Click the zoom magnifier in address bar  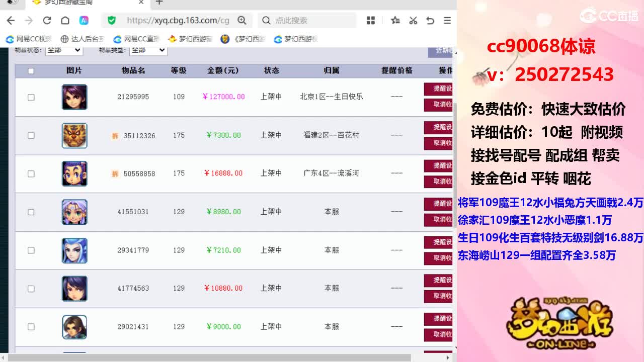[x=242, y=21]
